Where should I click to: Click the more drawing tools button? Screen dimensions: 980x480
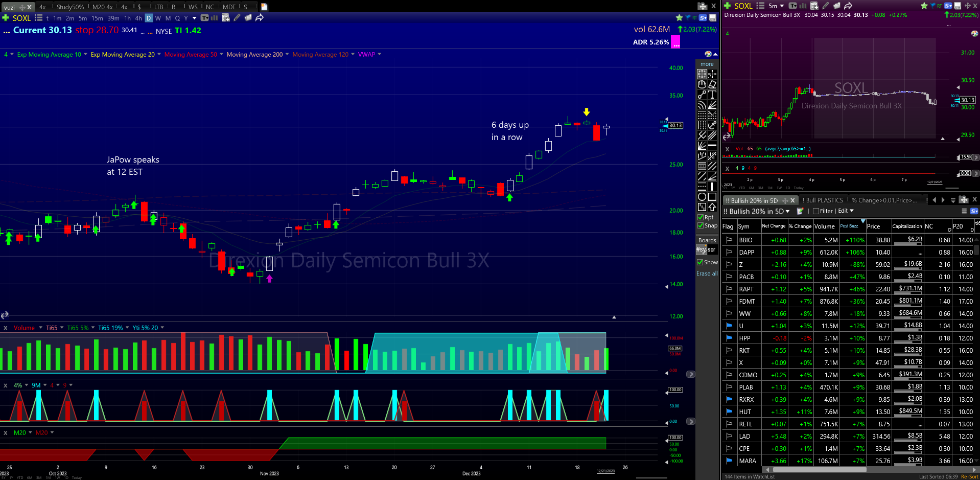707,64
